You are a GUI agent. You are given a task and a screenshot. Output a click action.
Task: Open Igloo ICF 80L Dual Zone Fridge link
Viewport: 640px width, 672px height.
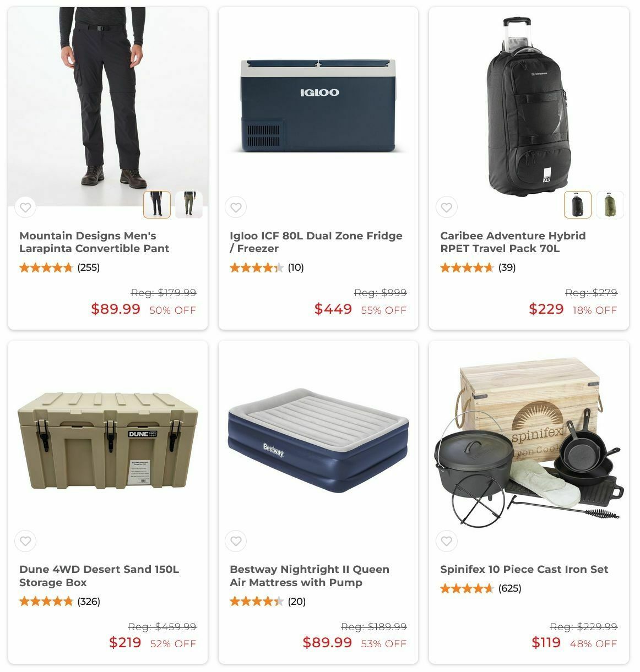316,242
